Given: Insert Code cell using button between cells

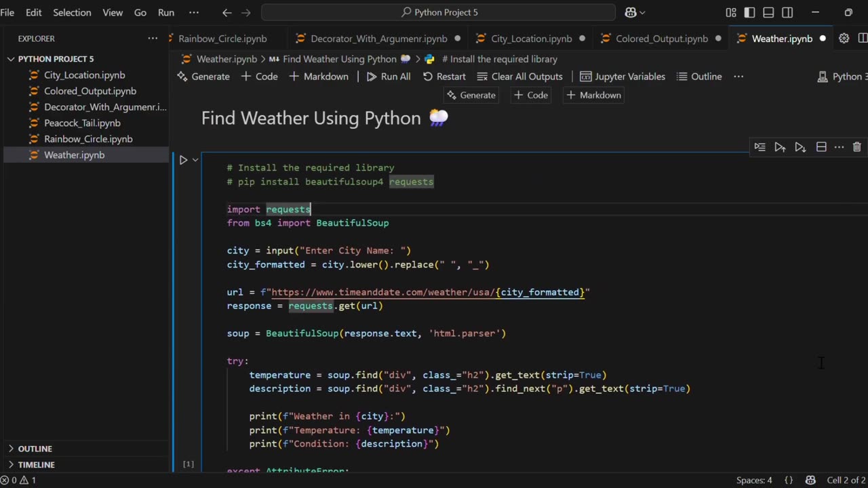Looking at the screenshot, I should coord(530,95).
